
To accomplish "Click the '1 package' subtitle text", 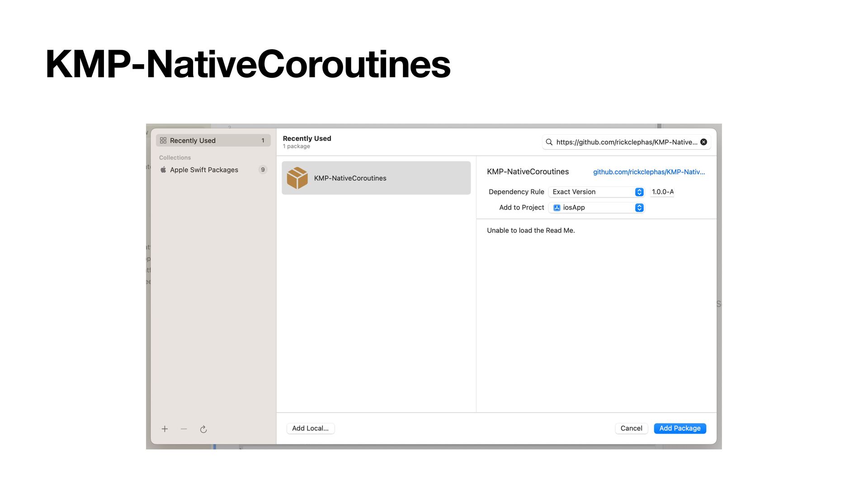I will tap(297, 146).
